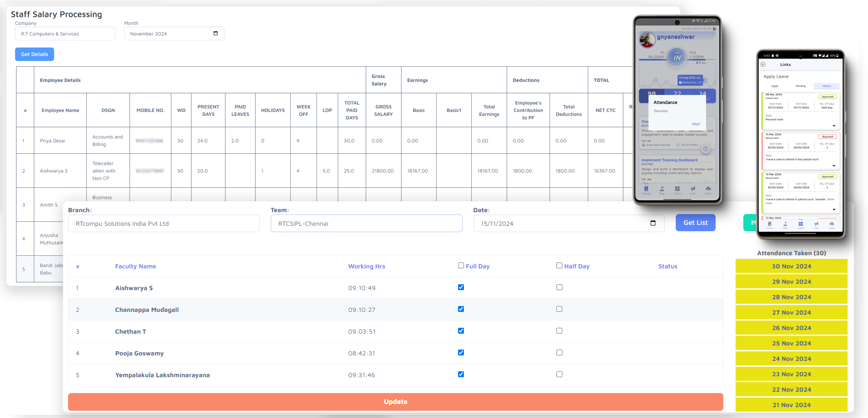Switch to Pending tab in Apply Leave
This screenshot has width=868, height=418.
pyautogui.click(x=800, y=86)
